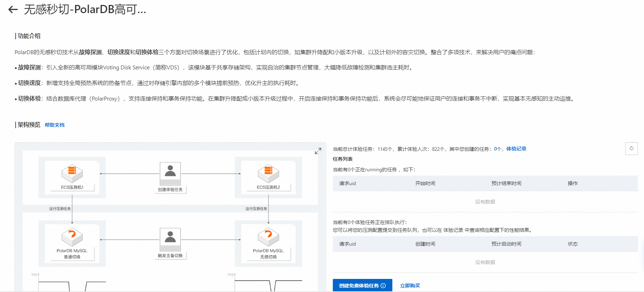Click the blue 0个 task count

click(x=498, y=149)
